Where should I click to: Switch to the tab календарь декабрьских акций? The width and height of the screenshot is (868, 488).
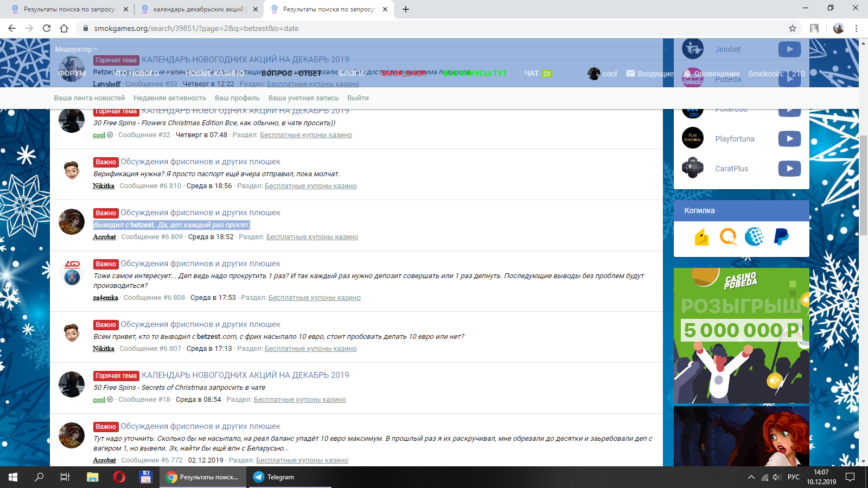click(199, 9)
